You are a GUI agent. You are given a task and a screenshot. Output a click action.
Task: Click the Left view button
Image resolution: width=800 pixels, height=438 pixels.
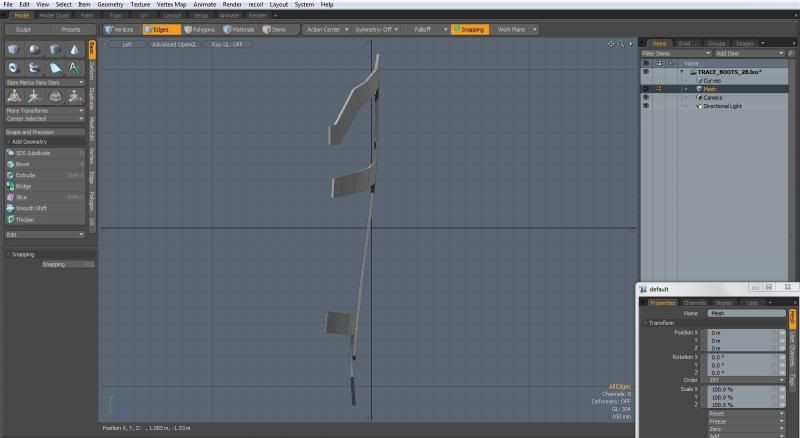pyautogui.click(x=127, y=45)
